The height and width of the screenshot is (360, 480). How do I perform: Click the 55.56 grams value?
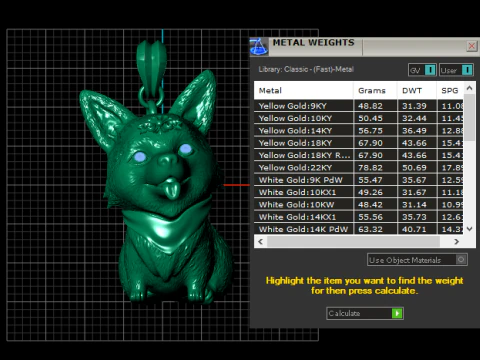[x=370, y=217]
